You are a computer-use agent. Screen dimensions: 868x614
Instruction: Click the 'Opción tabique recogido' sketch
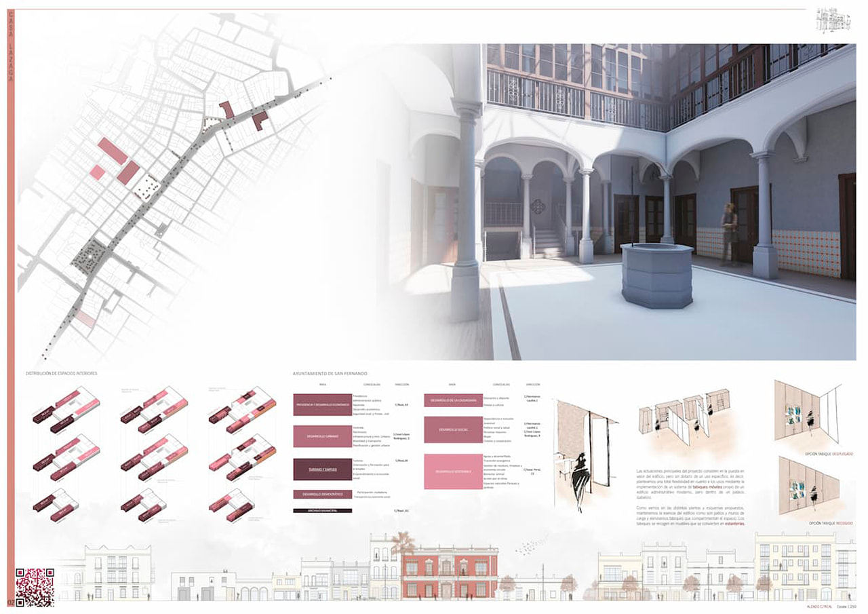tap(807, 486)
